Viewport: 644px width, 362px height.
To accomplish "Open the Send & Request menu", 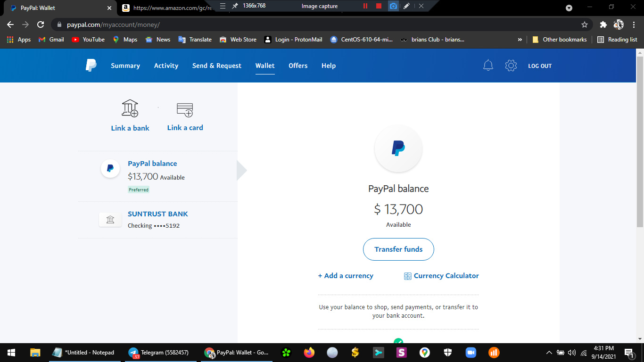I will [x=216, y=66].
